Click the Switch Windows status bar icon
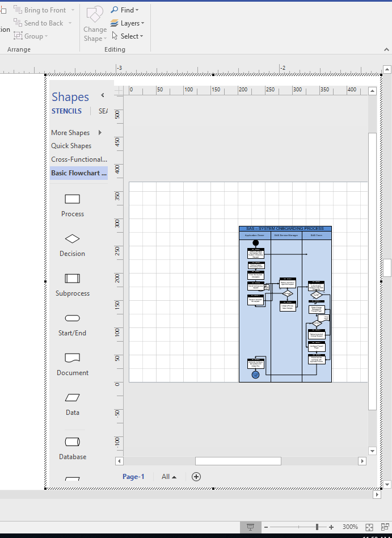 click(x=385, y=527)
